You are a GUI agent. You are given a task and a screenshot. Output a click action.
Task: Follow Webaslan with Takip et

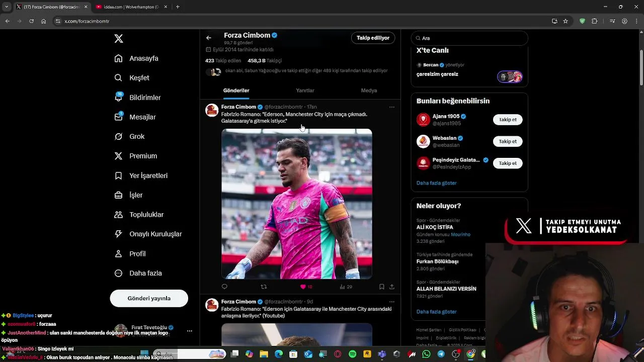click(x=508, y=141)
